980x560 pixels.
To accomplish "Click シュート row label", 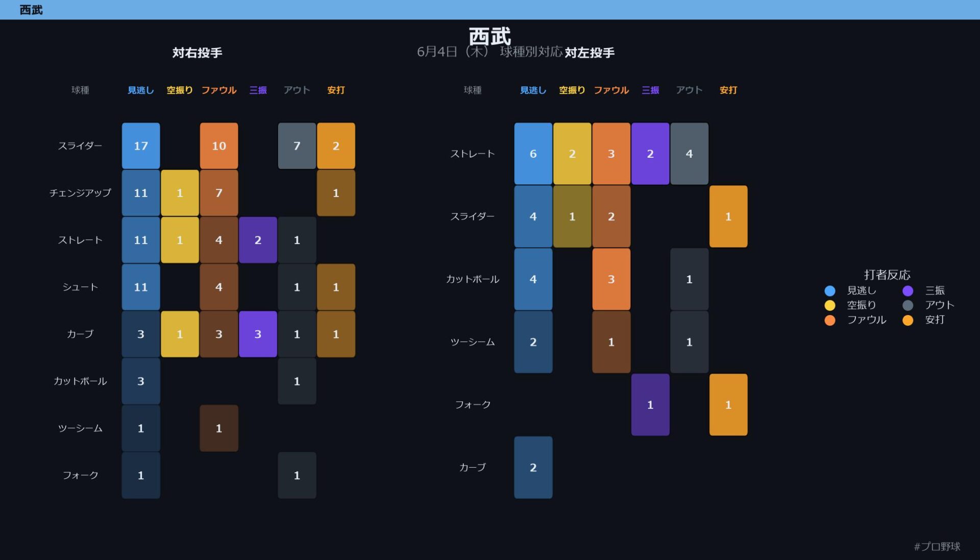I will click(x=80, y=287).
